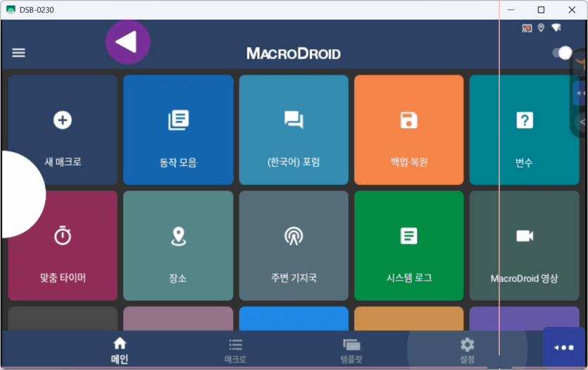The image size is (588, 370).
Task: Switch to the 매크로 list tab
Action: click(x=235, y=351)
